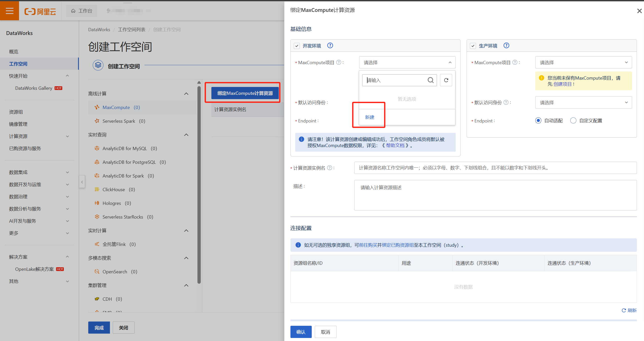Click the refresh icon next to project search box
Viewport: 644px width, 341px height.
click(446, 80)
